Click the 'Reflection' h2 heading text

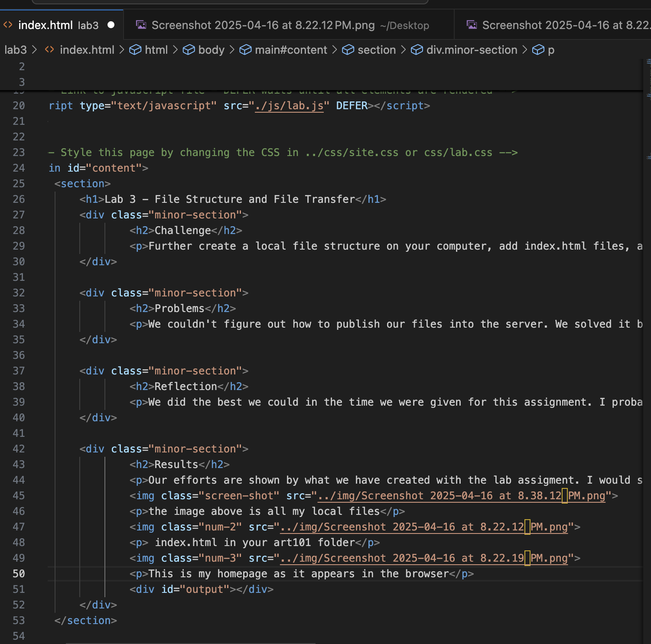coord(186,387)
